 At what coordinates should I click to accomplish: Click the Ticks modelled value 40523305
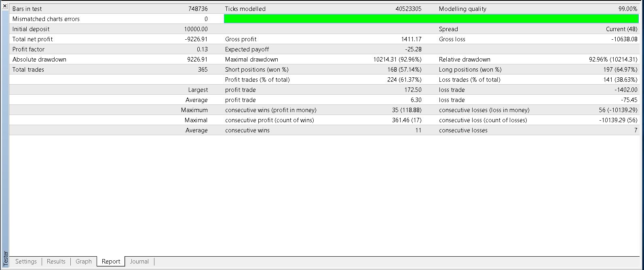click(408, 9)
